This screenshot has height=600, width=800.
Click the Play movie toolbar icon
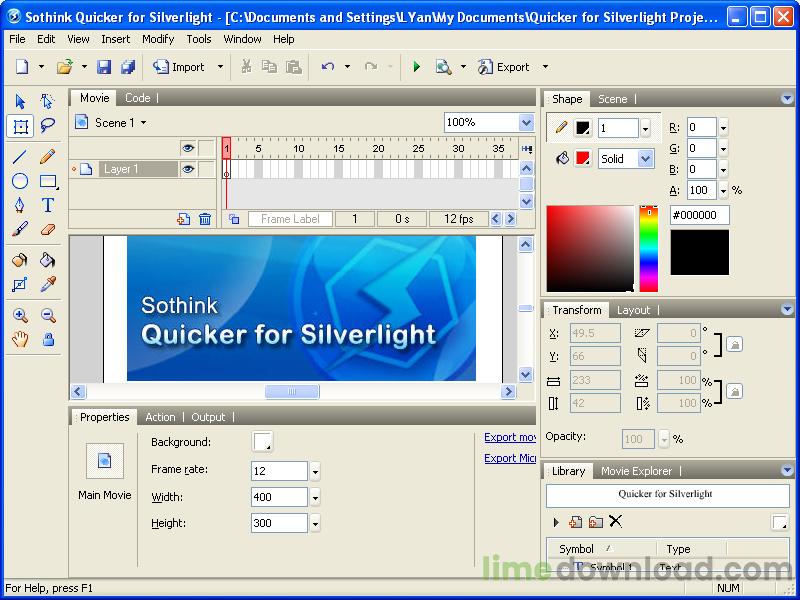(x=417, y=67)
